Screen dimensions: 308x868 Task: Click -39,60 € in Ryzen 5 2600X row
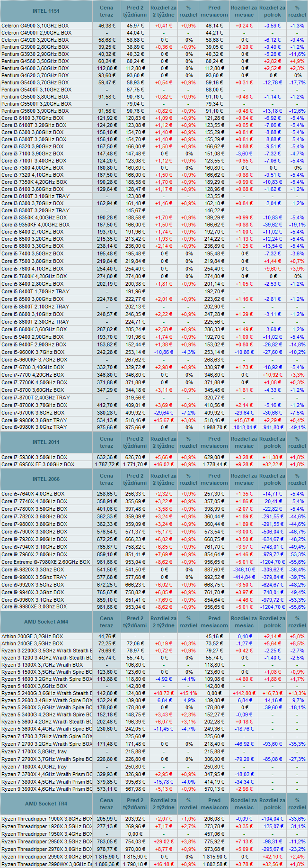point(273,707)
